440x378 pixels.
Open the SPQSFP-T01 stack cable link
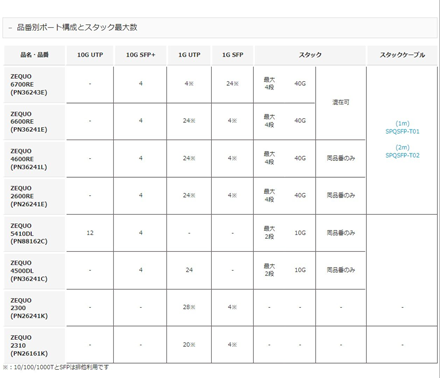(402, 131)
